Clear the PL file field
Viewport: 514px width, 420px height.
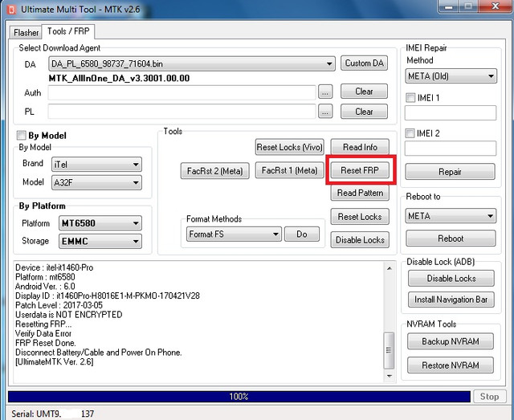pos(364,112)
